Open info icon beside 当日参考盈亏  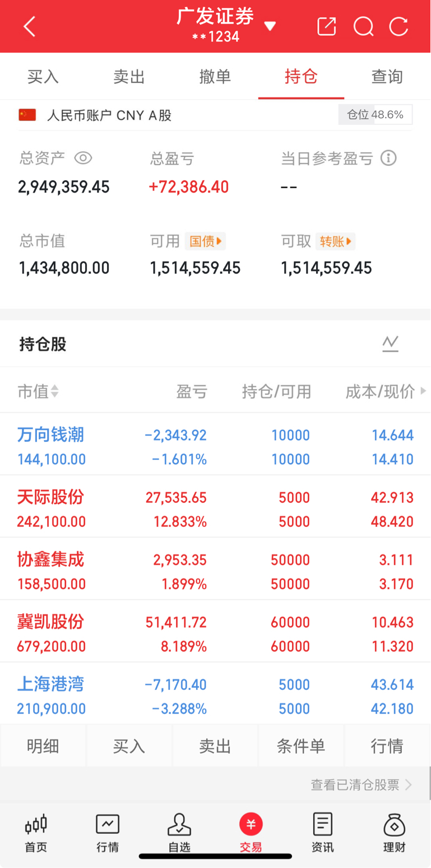click(388, 158)
